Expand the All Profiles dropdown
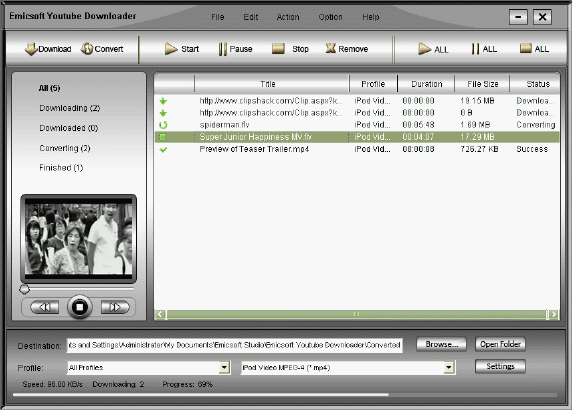Image resolution: width=572 pixels, height=410 pixels. 224,367
